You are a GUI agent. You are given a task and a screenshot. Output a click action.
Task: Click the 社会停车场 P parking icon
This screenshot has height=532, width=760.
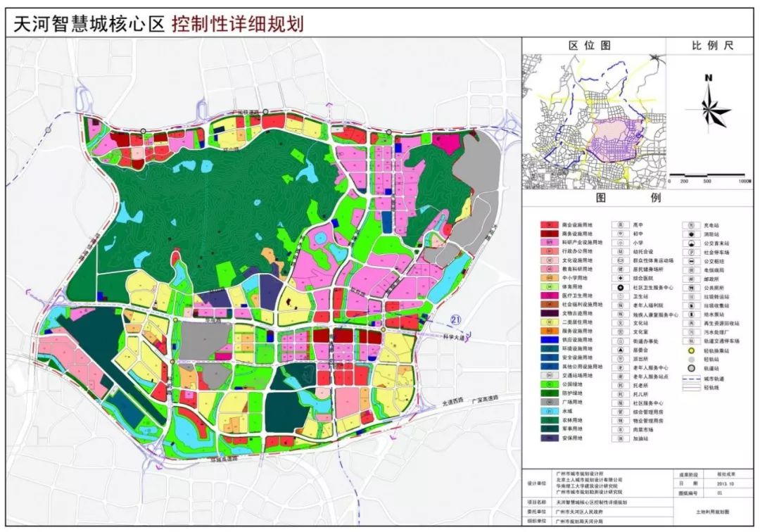[x=691, y=253]
